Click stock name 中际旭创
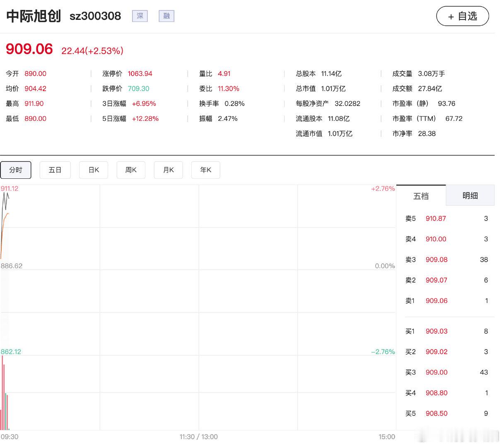The image size is (504, 447). [34, 16]
